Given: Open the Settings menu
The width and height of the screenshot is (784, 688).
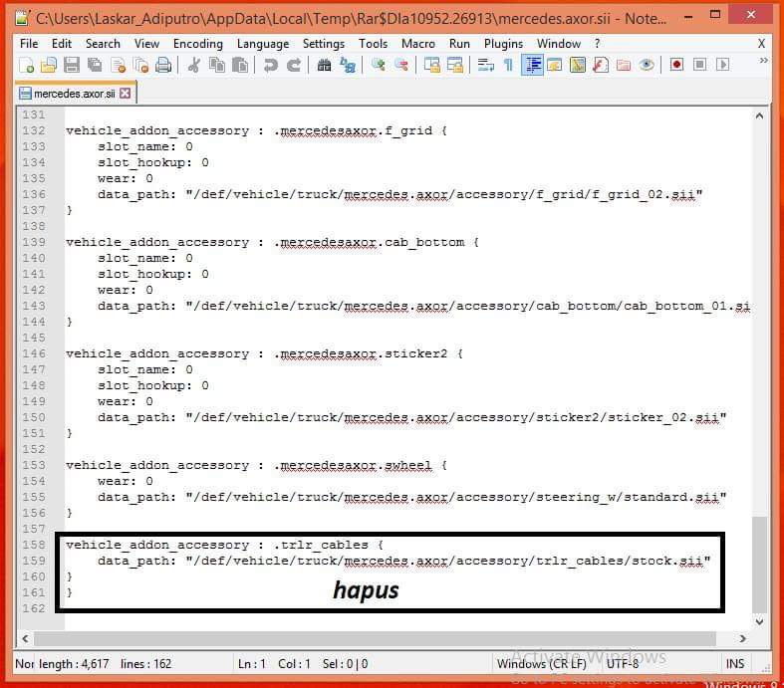Looking at the screenshot, I should [324, 44].
